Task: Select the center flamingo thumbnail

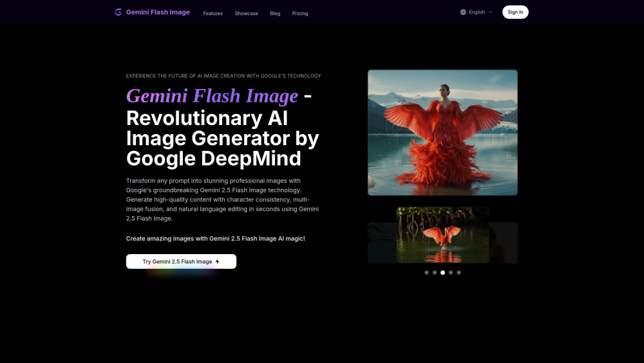Action: (x=442, y=235)
